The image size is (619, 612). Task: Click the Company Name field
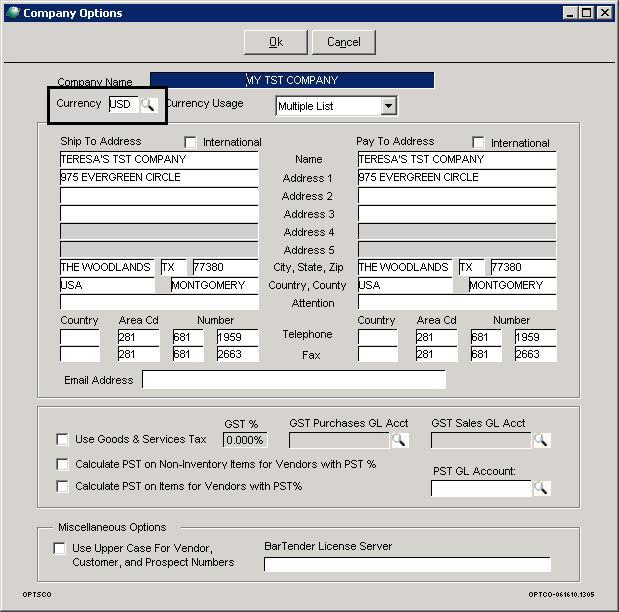pos(292,80)
